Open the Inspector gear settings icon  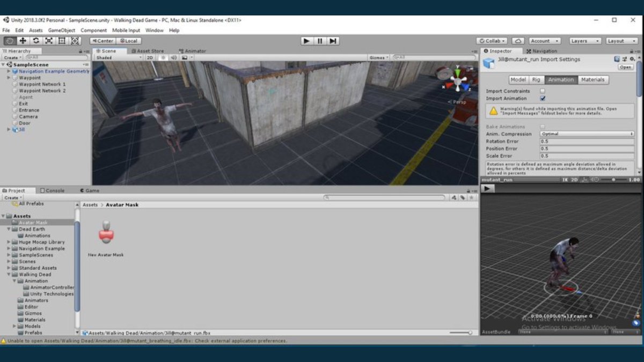pyautogui.click(x=632, y=59)
